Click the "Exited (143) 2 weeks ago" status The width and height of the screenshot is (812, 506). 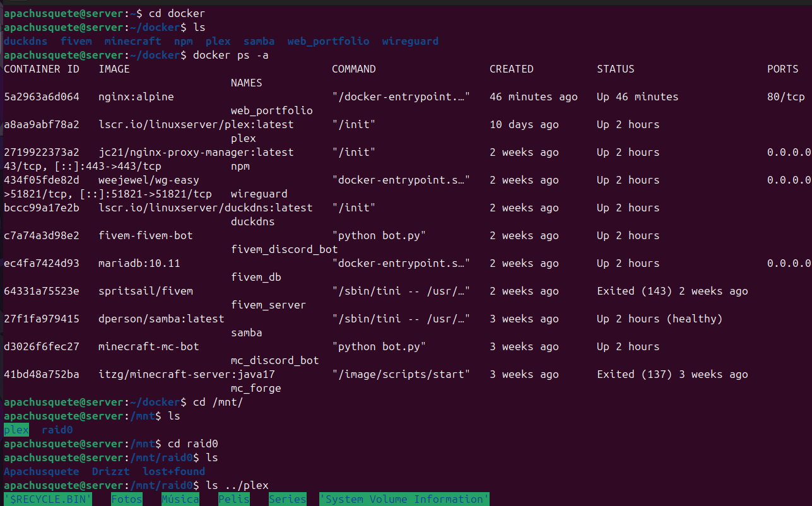coord(672,291)
